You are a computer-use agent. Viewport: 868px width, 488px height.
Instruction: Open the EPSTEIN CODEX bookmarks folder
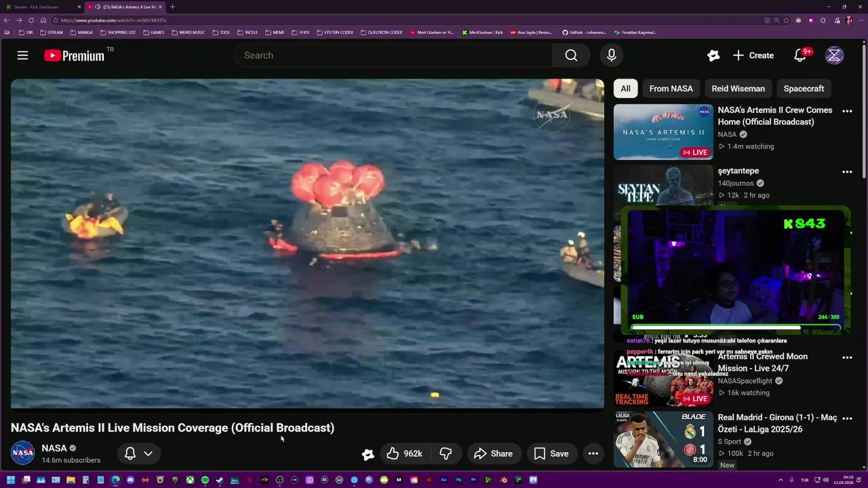point(335,32)
